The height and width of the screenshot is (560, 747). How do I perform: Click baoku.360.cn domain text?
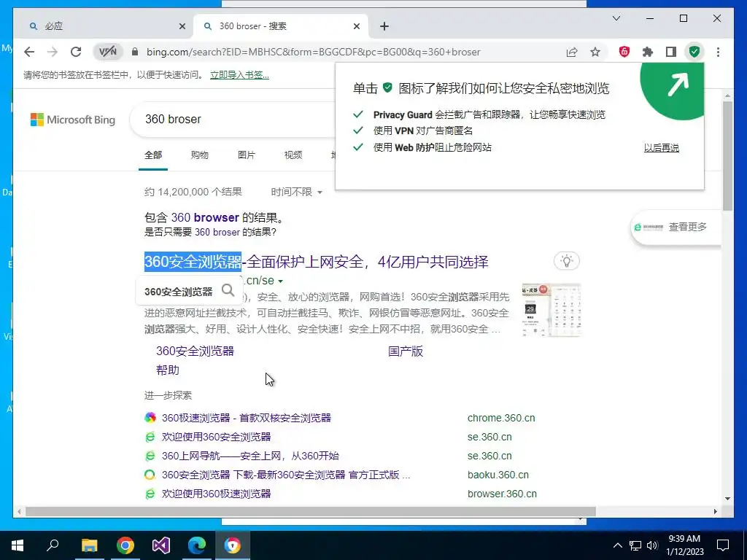(498, 475)
